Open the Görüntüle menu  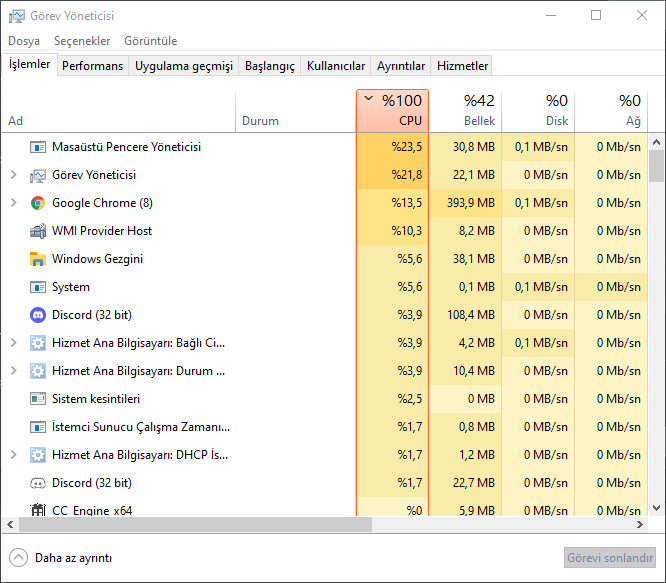point(150,41)
